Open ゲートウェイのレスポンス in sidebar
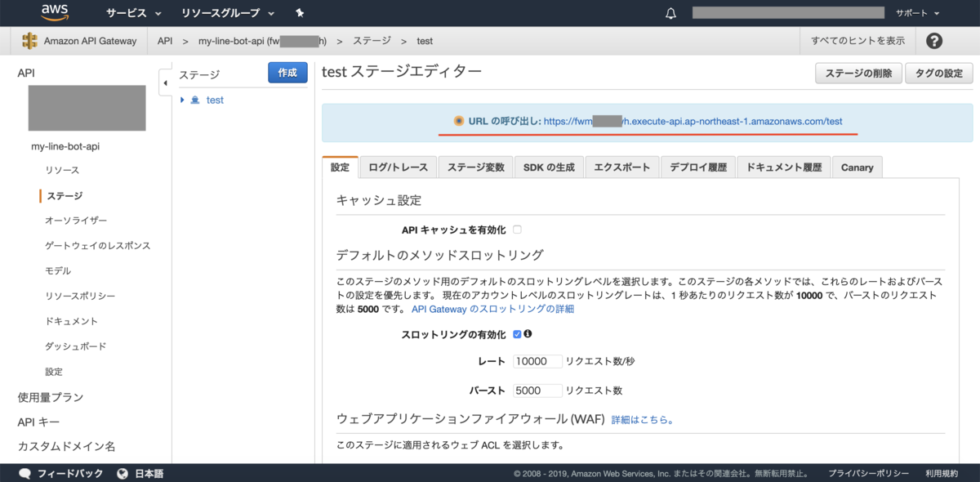 click(x=98, y=246)
